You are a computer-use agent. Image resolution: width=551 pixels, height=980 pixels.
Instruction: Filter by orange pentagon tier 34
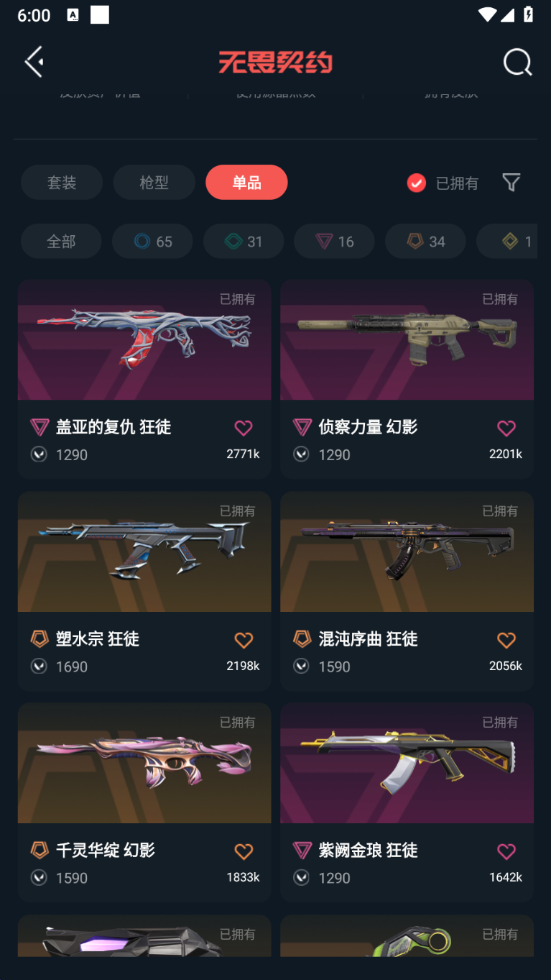click(x=425, y=242)
